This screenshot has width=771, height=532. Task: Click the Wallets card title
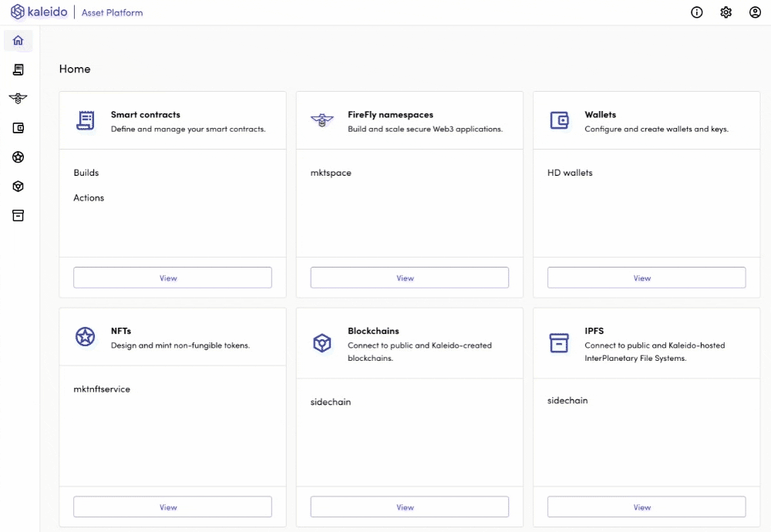click(x=601, y=115)
